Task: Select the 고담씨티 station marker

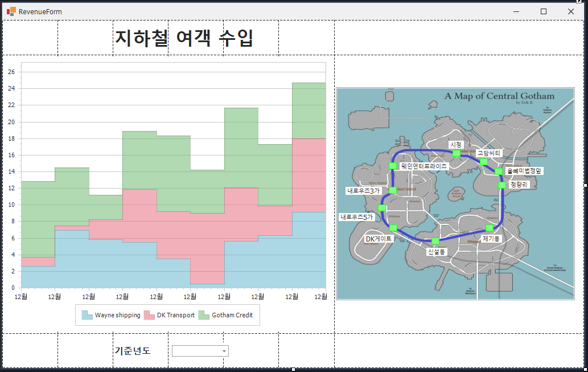Action: coord(484,162)
